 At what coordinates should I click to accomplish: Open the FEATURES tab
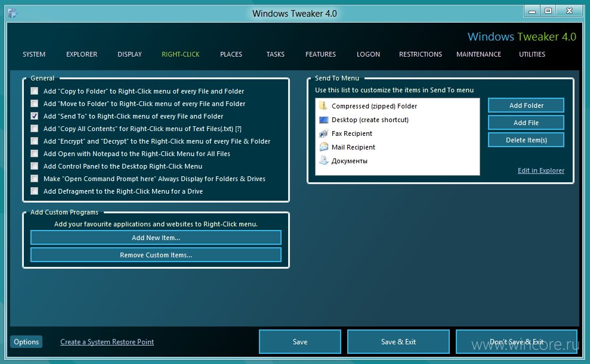coord(320,54)
